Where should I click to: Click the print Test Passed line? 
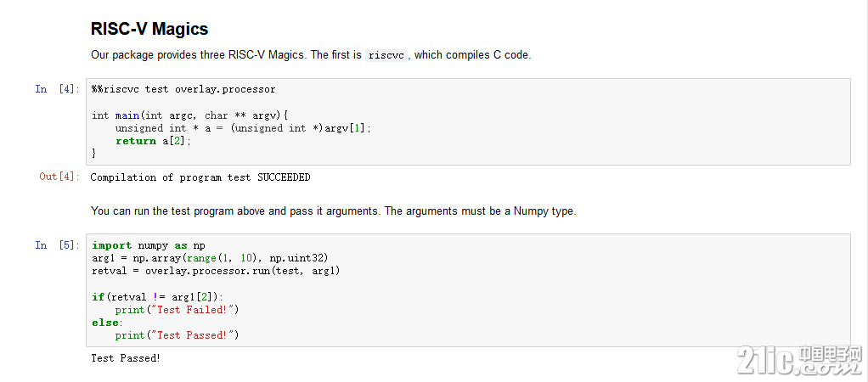pyautogui.click(x=178, y=335)
